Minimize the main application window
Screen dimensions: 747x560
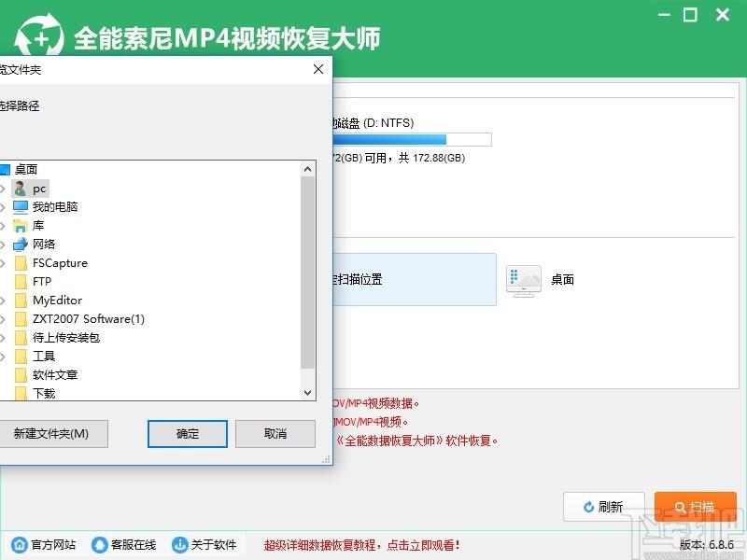[664, 15]
